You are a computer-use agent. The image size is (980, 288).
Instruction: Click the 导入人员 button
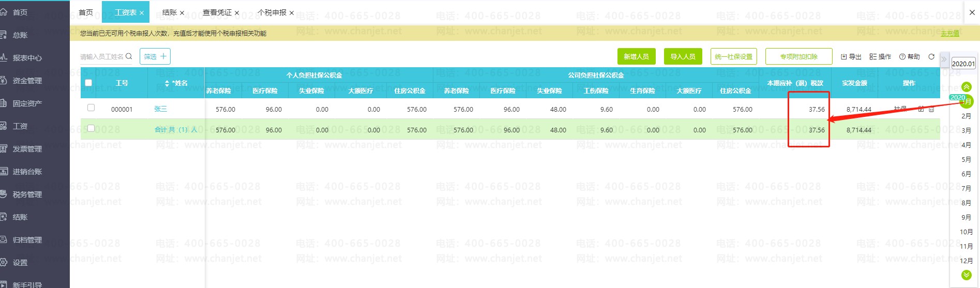pos(683,56)
